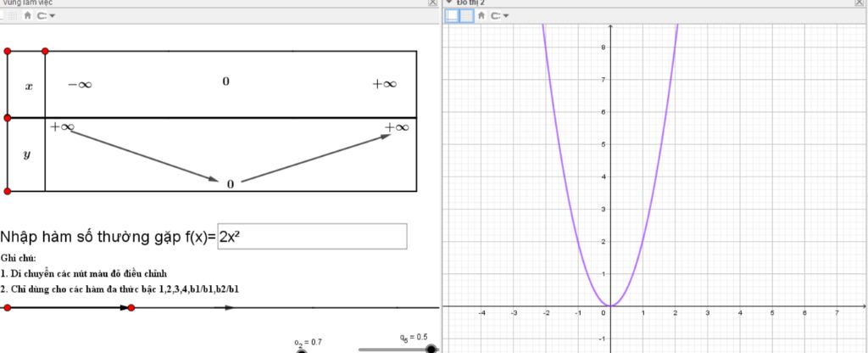This screenshot has height=353, width=868.
Task: Click the left workspace panel title
Action: [x=28, y=3]
